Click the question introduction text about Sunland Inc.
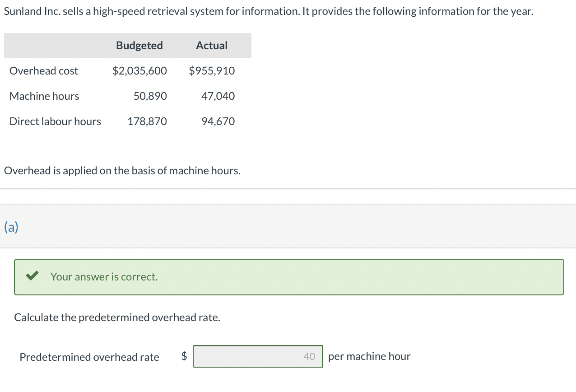 point(268,11)
